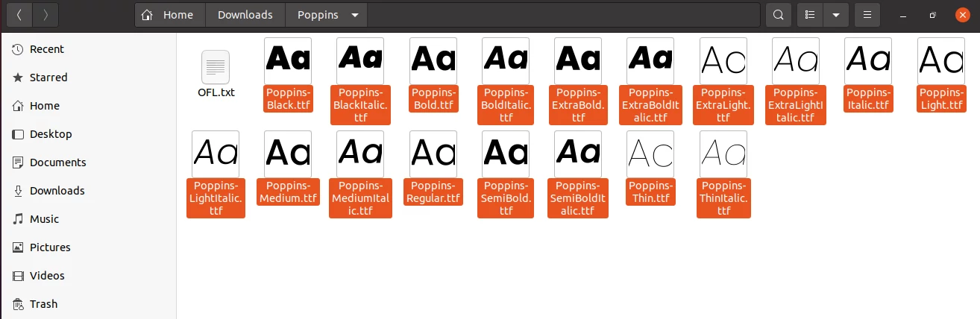Open Downloads in the sidebar
The image size is (980, 319).
click(x=88, y=191)
